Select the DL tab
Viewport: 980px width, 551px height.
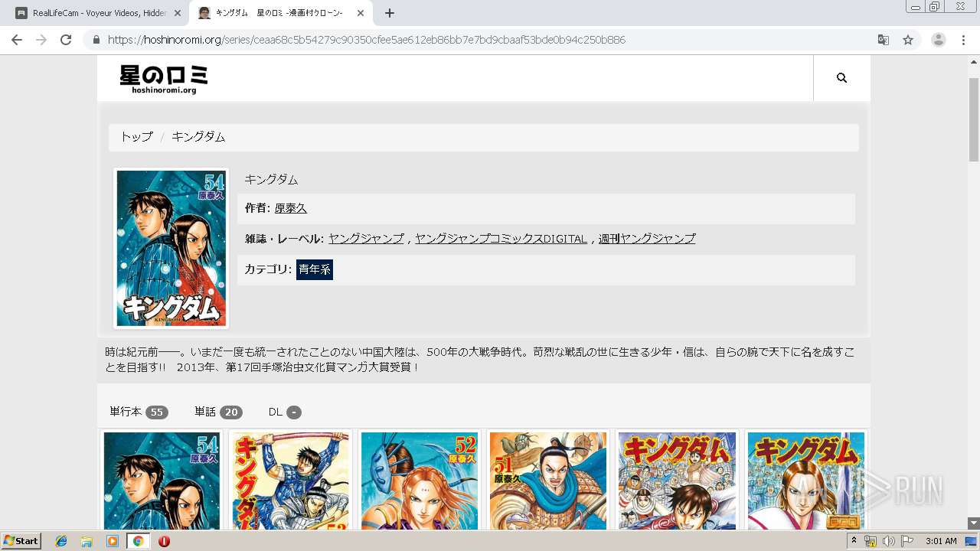tap(285, 412)
